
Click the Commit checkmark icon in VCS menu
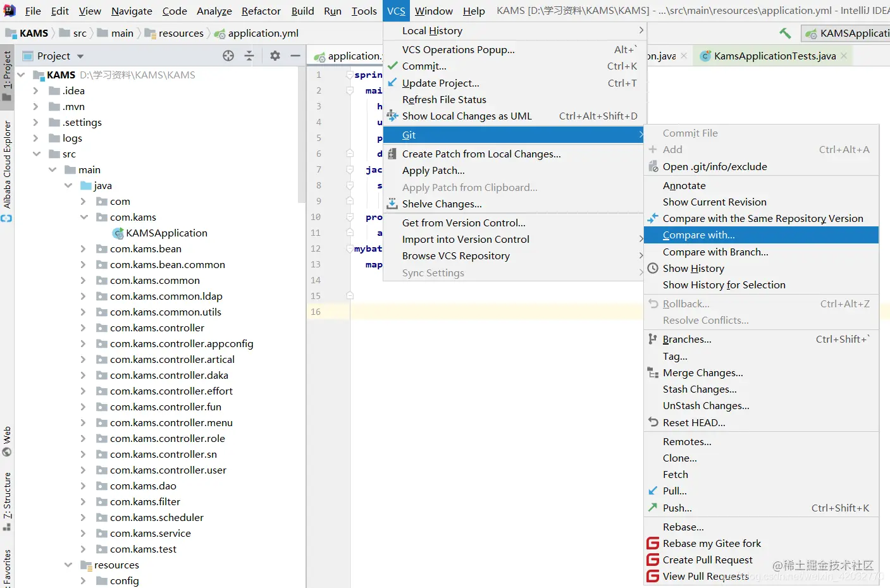tap(393, 66)
